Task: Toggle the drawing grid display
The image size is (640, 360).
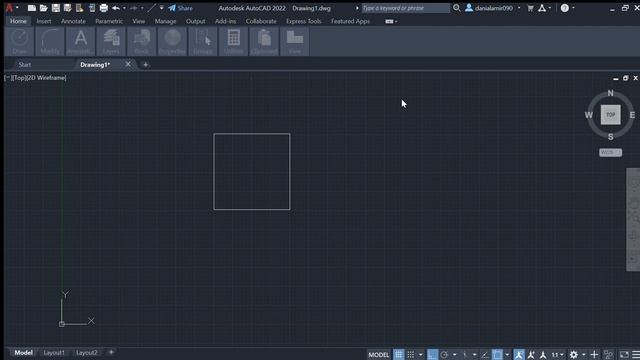Action: [x=398, y=355]
